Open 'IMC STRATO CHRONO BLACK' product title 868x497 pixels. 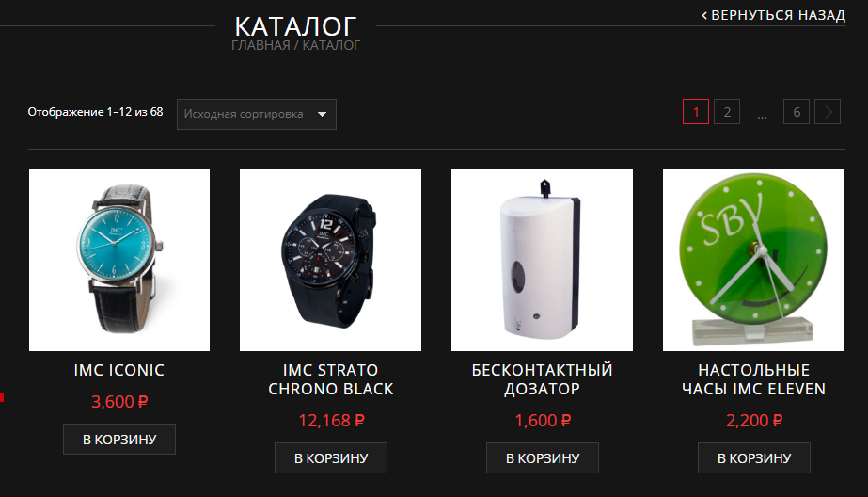[330, 379]
